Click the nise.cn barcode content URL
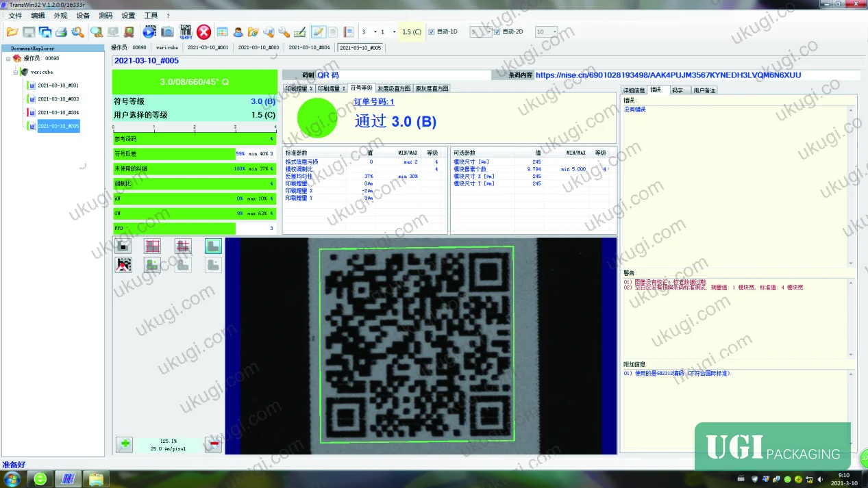This screenshot has width=868, height=488. tap(668, 75)
